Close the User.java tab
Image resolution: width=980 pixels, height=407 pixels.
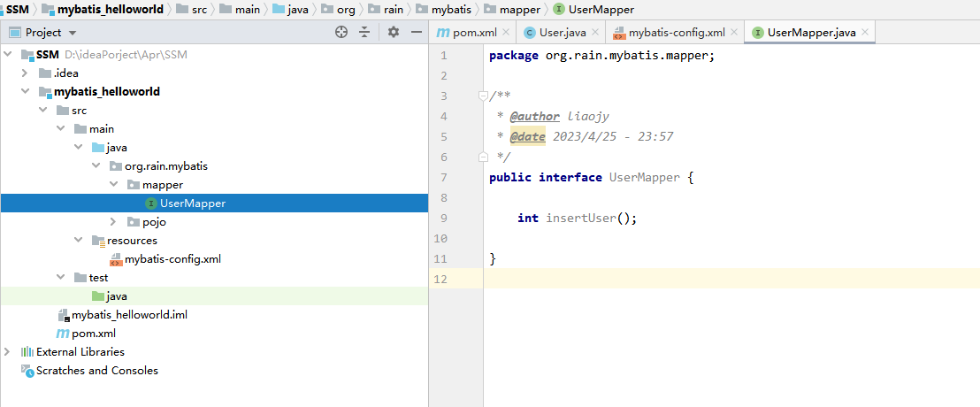(595, 33)
